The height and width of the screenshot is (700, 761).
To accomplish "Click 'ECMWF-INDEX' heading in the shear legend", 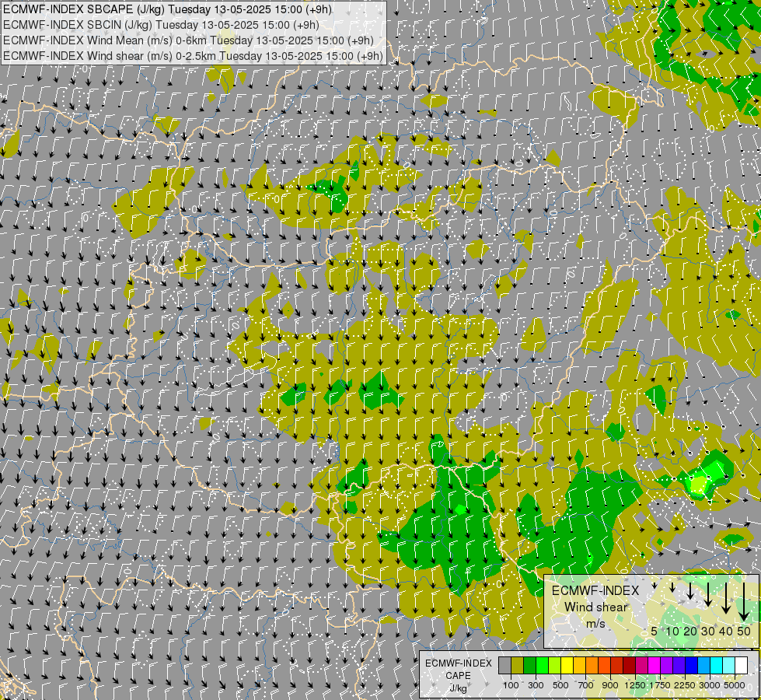I will click(x=595, y=590).
